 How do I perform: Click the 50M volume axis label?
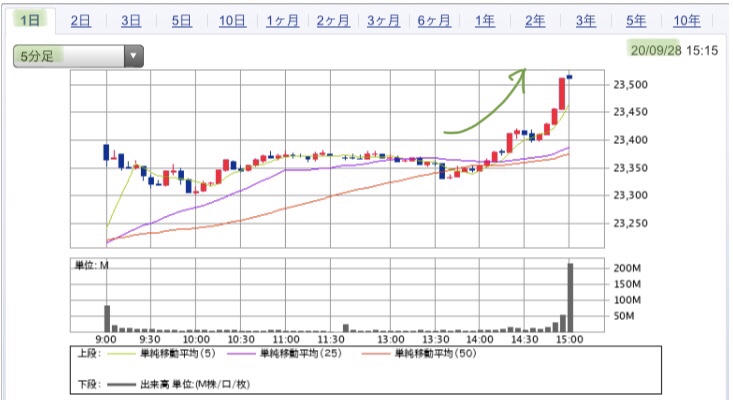[624, 316]
